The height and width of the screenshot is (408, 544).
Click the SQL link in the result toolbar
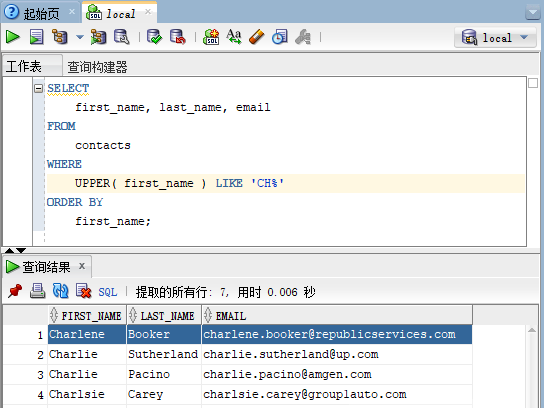coord(108,292)
